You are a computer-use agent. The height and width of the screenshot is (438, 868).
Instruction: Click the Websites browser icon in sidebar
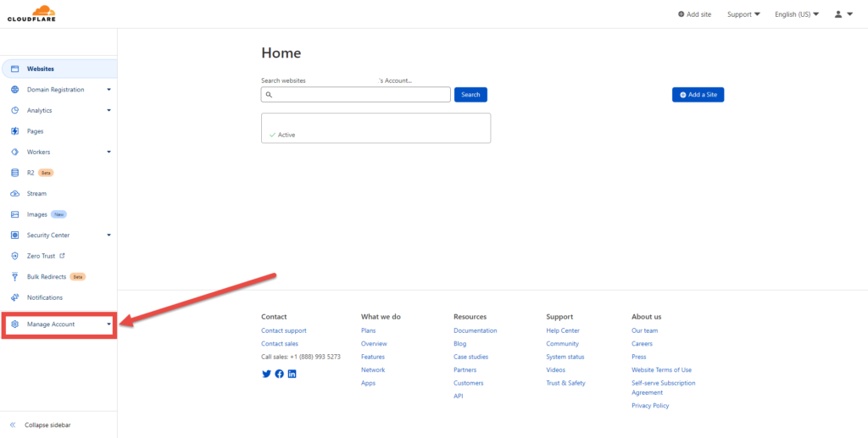coord(15,69)
